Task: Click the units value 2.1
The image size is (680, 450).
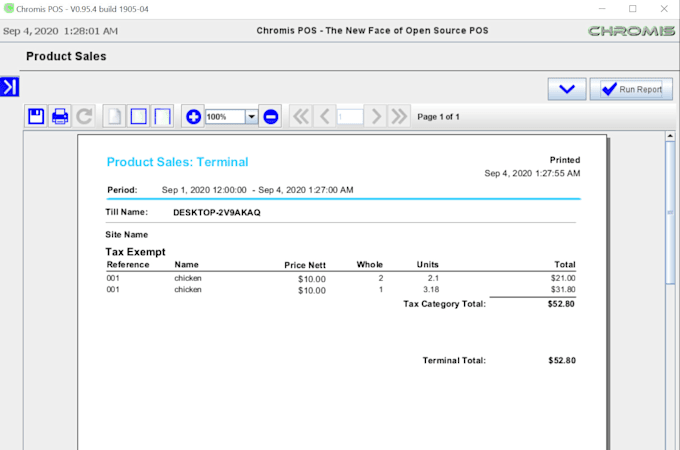Action: coord(433,278)
